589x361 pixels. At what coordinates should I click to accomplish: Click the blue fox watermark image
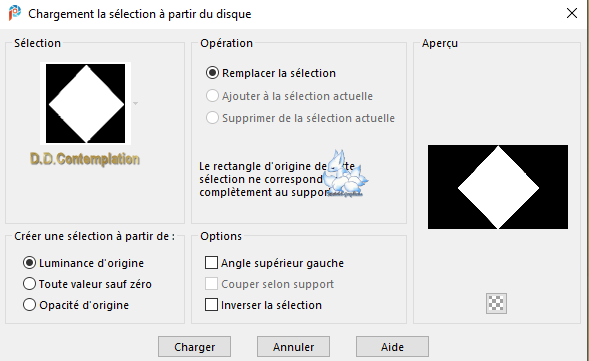(x=344, y=174)
